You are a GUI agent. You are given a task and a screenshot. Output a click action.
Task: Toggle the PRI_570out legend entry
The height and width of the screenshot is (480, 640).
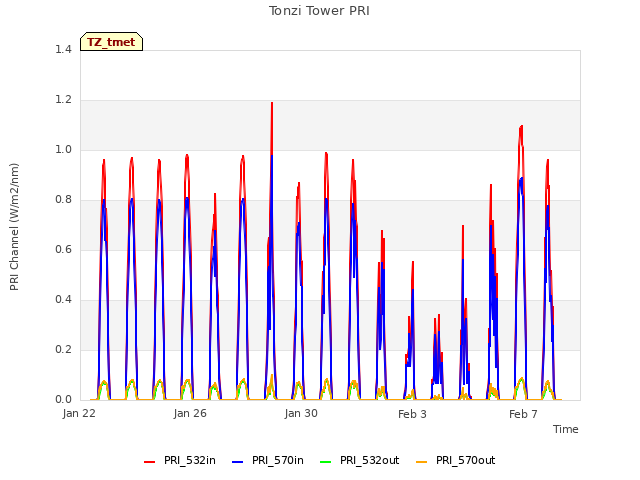point(456,460)
